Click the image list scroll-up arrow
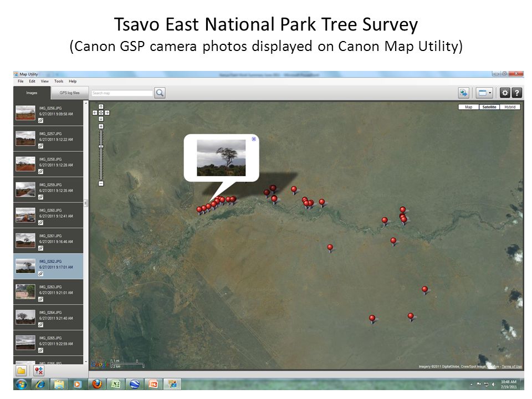Image resolution: width=532 pixels, height=399 pixels. (86, 103)
